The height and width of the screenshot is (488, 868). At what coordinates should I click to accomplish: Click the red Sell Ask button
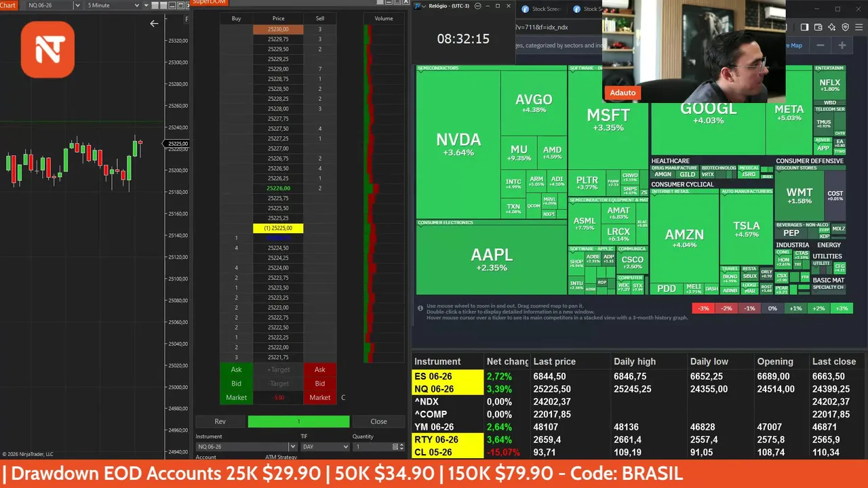[320, 369]
